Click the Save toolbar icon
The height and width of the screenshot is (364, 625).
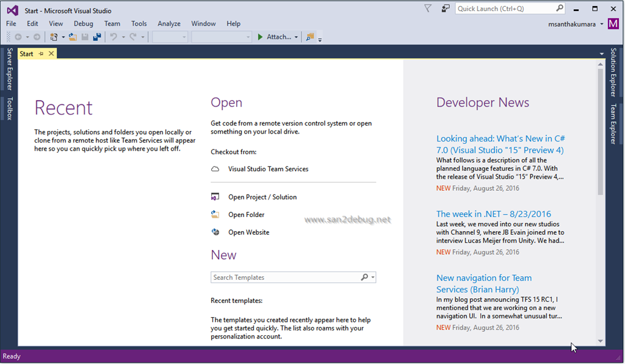(x=85, y=37)
